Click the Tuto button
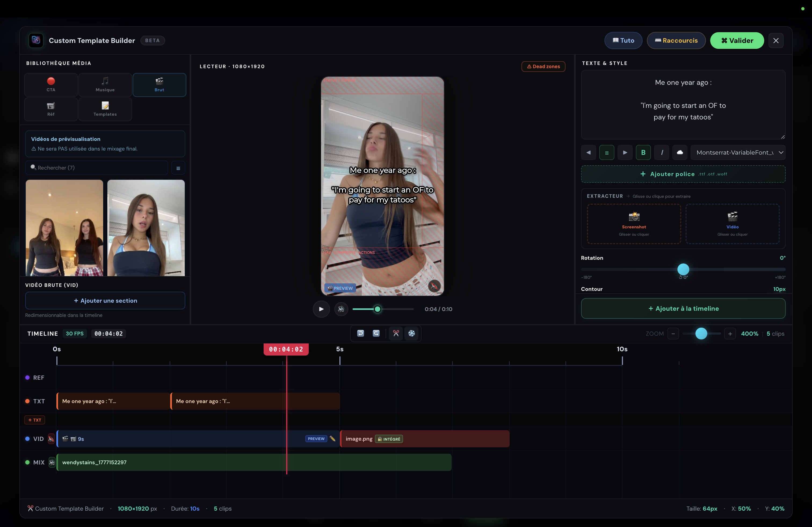The image size is (812, 527). (623, 41)
